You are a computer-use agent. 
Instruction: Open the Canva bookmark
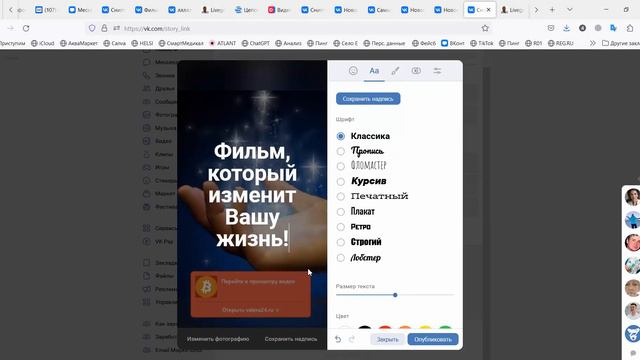[115, 43]
